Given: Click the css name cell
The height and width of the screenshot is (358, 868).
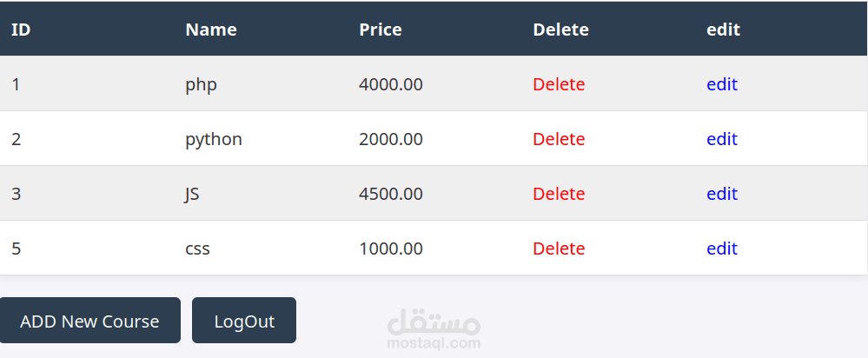Looking at the screenshot, I should [x=197, y=249].
